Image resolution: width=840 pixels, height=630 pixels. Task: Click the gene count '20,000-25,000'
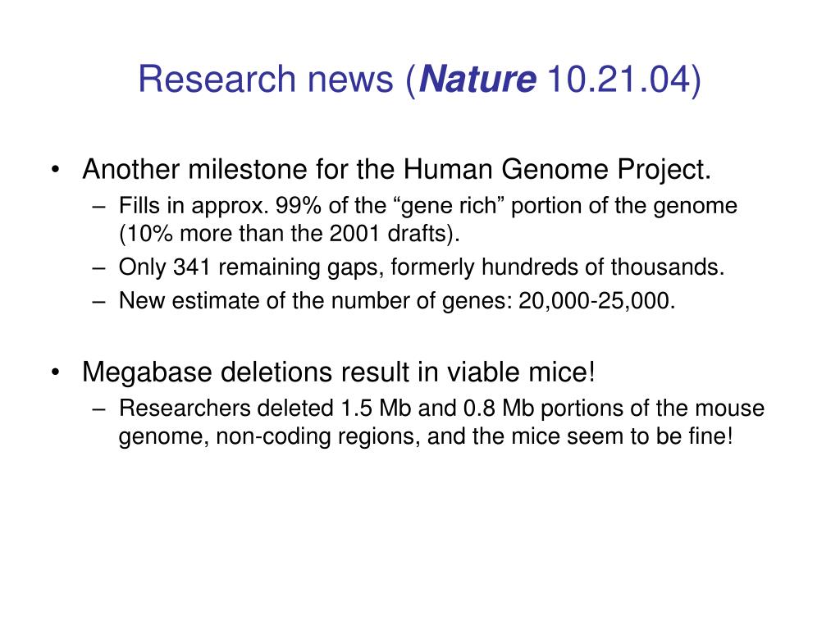point(597,300)
